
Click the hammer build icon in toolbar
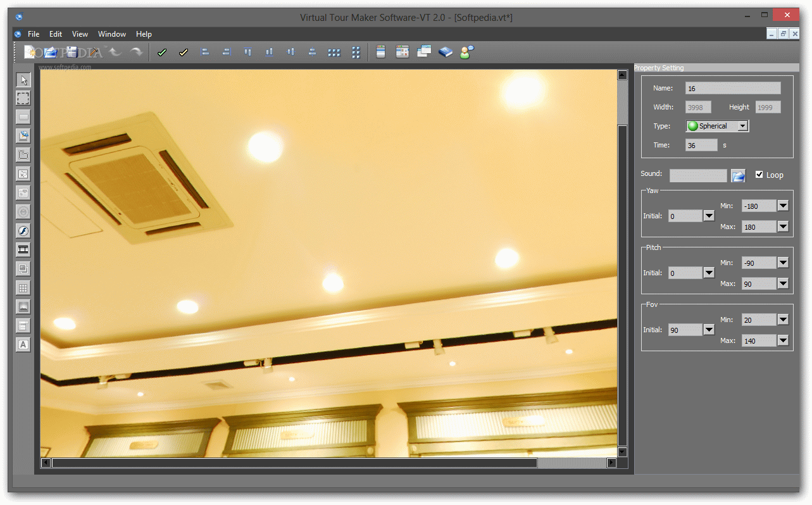(x=94, y=53)
